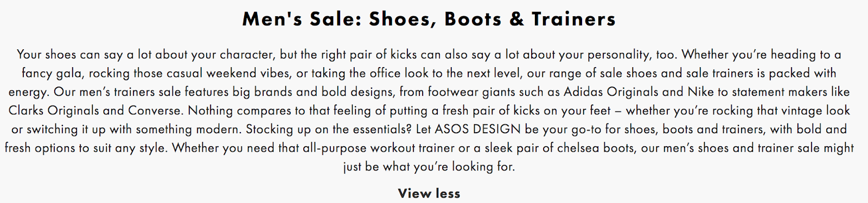Click the phrase fancy gala
868x203 pixels.
tap(51, 74)
